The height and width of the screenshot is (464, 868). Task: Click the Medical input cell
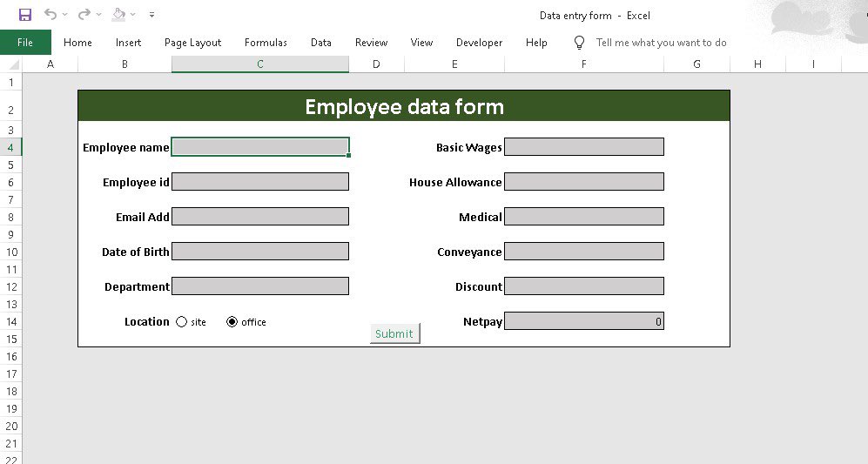(x=584, y=217)
